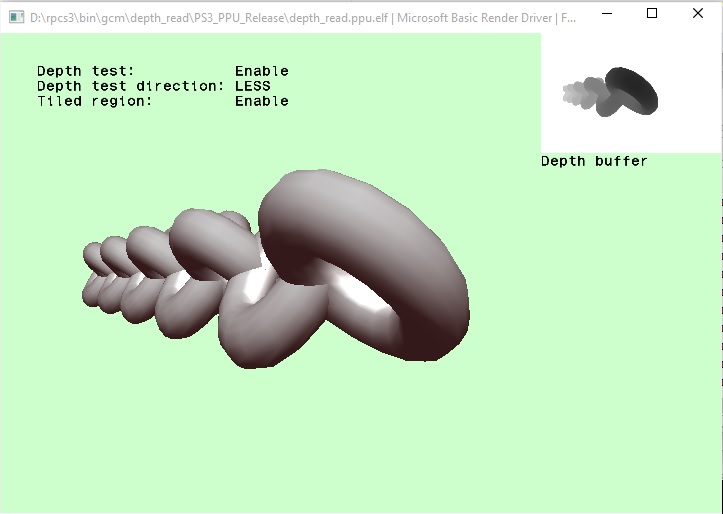The width and height of the screenshot is (723, 514).
Task: Click the 'LESS' value text
Action: 253,86
